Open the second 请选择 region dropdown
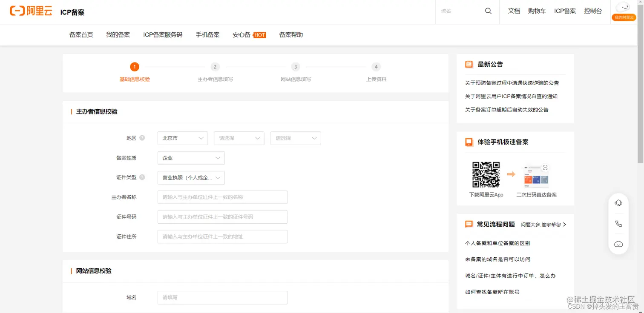Image resolution: width=644 pixels, height=313 pixels. 239,138
